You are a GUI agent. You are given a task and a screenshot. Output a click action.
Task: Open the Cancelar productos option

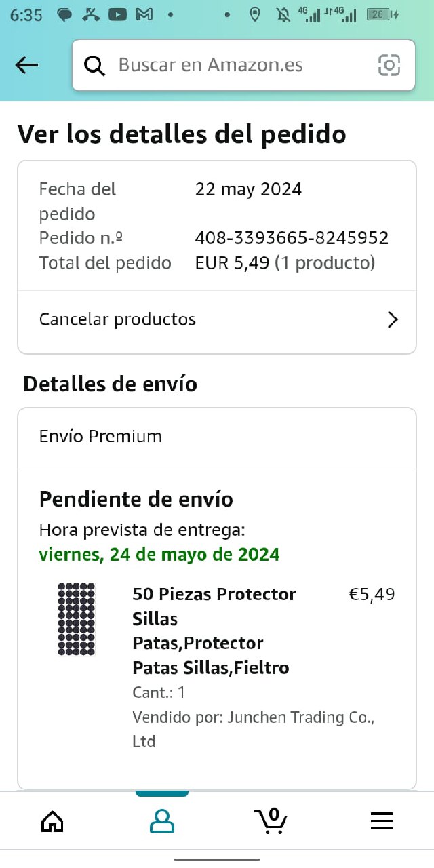tap(117, 319)
